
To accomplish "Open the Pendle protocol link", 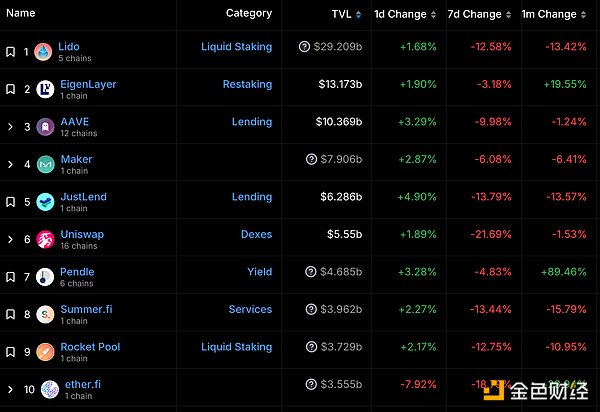I will 77,271.
